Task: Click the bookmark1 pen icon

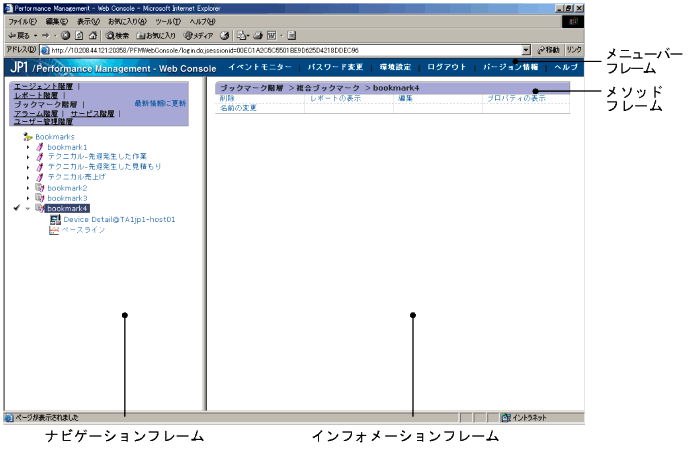Action: (x=40, y=147)
